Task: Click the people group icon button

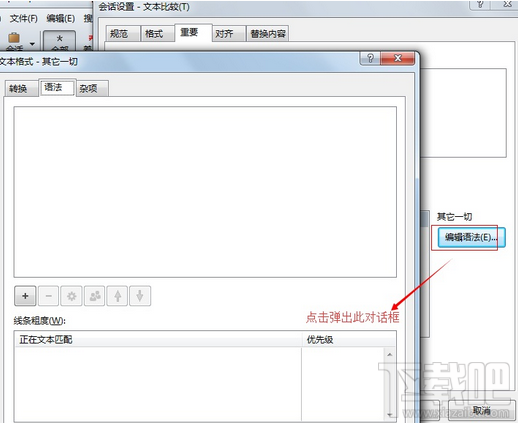Action: pyautogui.click(x=95, y=296)
